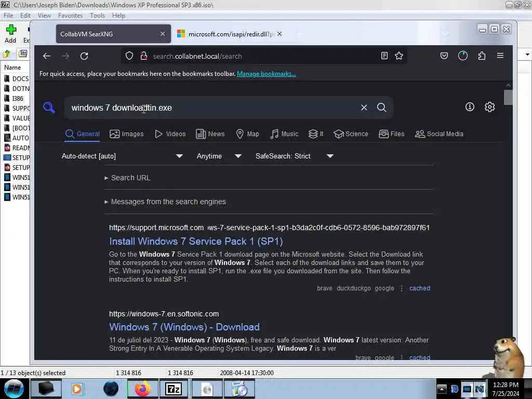
Task: Switch to the General search category
Action: point(83,134)
